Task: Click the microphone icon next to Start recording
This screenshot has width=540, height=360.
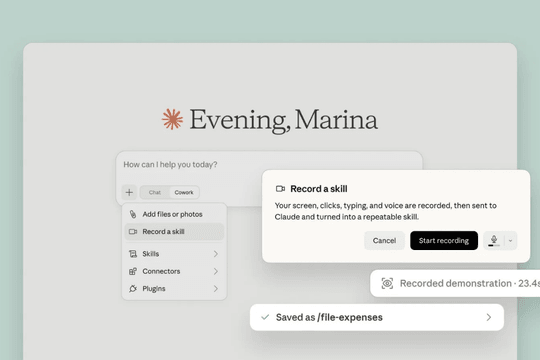Action: [494, 240]
